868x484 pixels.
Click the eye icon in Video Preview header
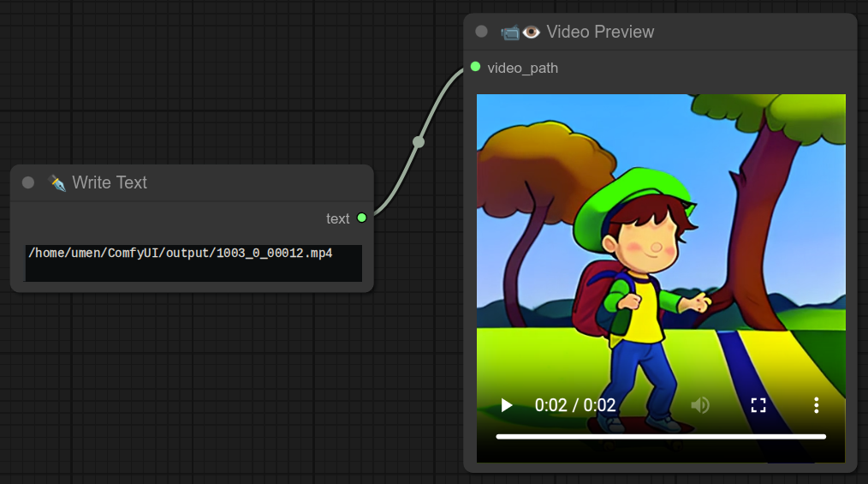click(532, 32)
